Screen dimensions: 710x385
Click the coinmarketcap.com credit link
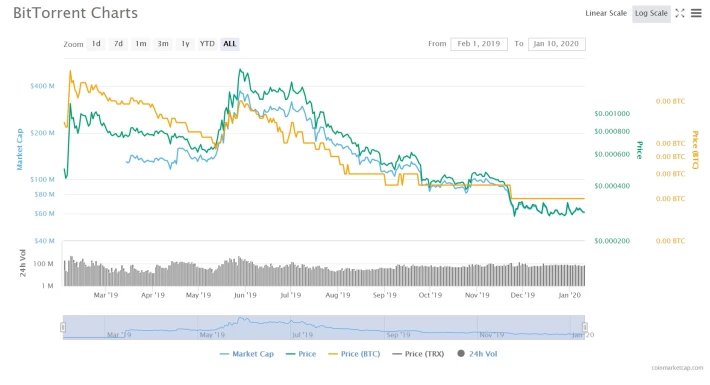(677, 368)
